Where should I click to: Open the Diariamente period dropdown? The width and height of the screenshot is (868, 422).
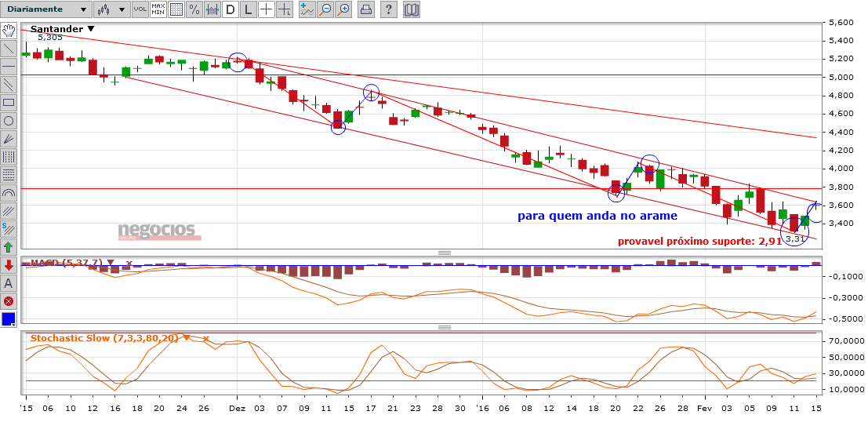pyautogui.click(x=46, y=9)
